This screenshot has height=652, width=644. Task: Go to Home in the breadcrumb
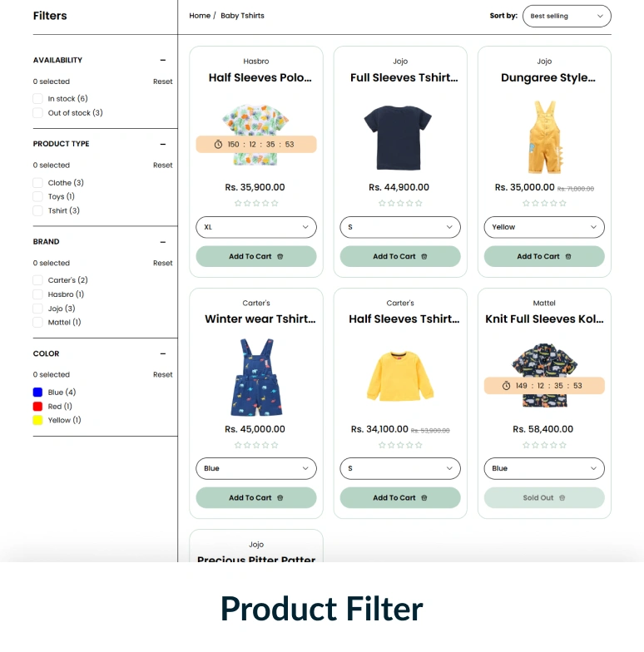[200, 16]
